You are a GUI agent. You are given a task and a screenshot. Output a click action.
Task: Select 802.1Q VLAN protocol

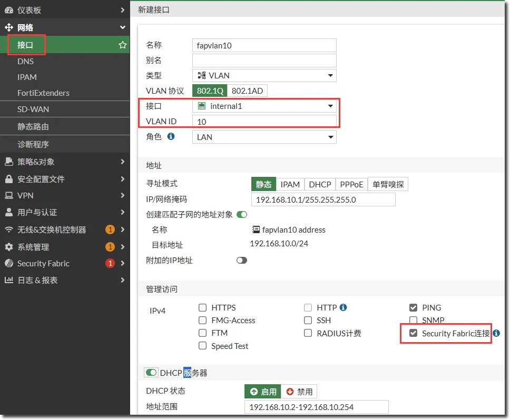click(210, 91)
